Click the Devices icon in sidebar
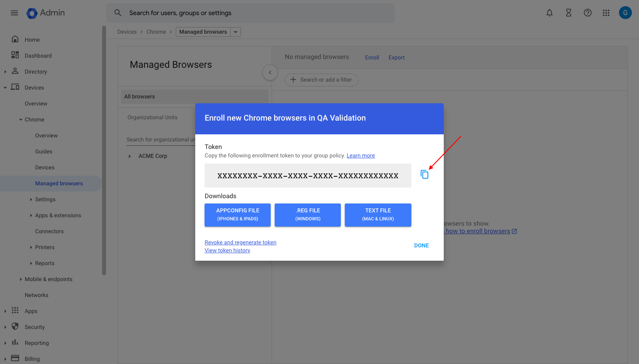Screen dimensions: 639x364 click(x=15, y=87)
